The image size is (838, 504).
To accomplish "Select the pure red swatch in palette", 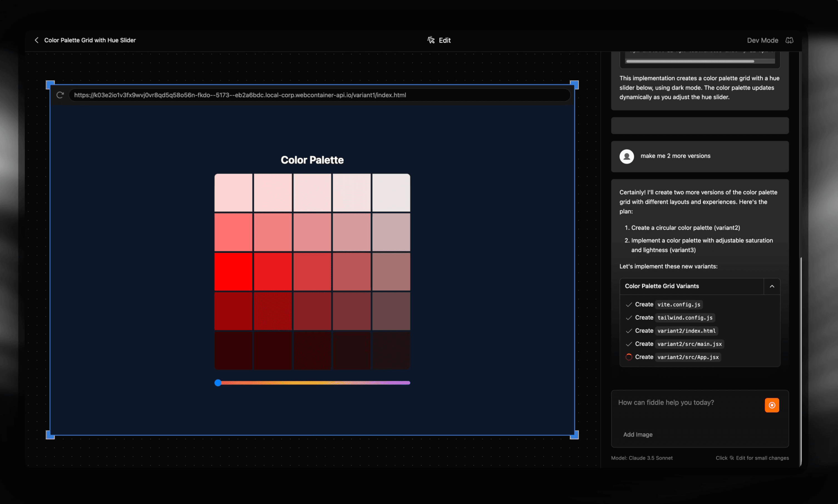I will (233, 272).
